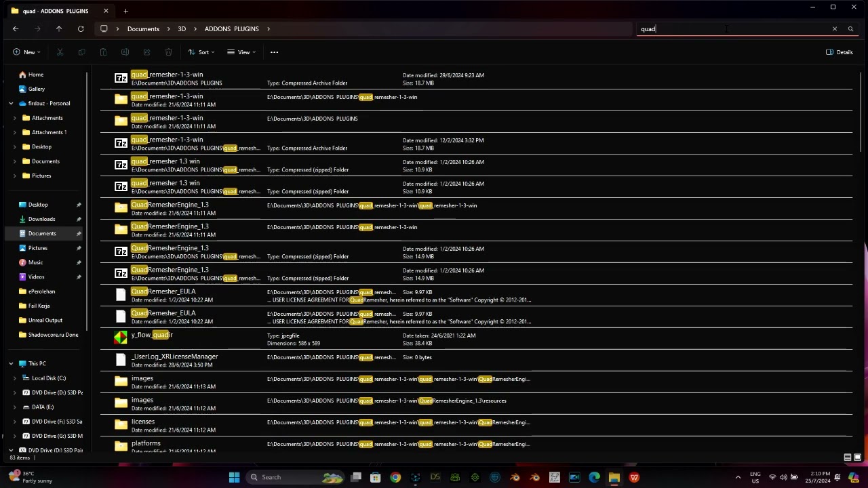Click the Rename toolbar icon
The width and height of the screenshot is (868, 488).
click(x=125, y=52)
